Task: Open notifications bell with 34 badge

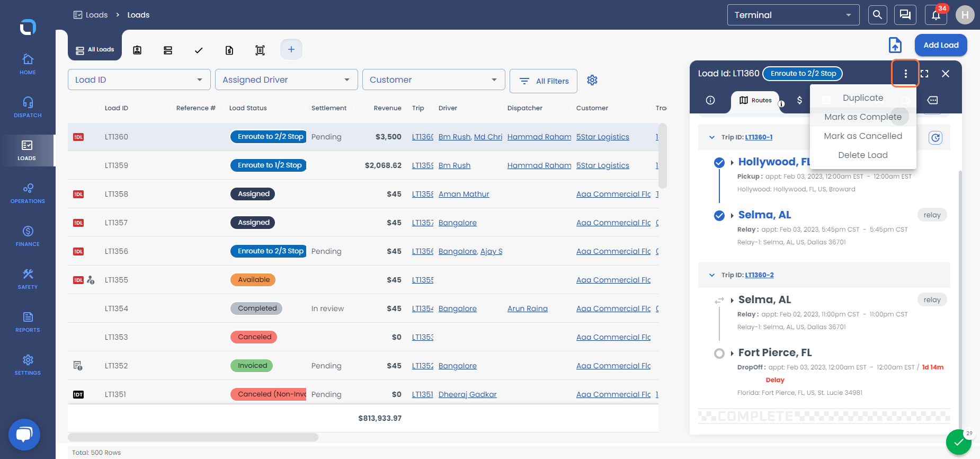Action: pyautogui.click(x=936, y=15)
